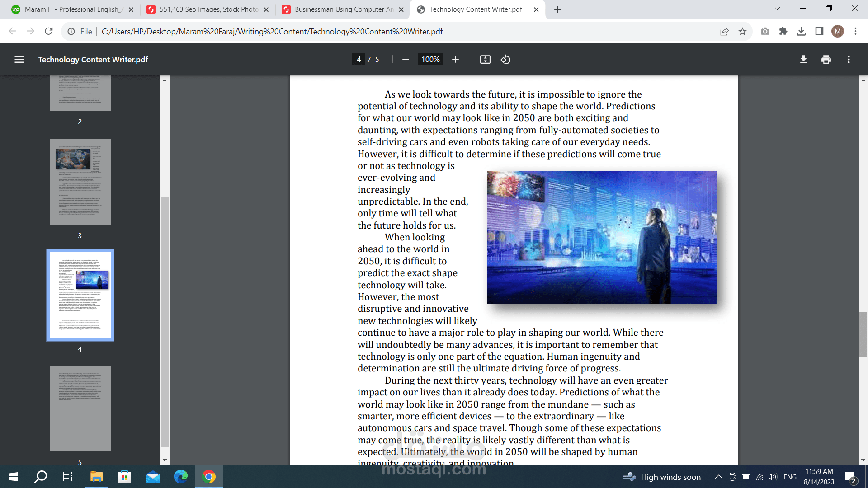Print the PDF document
This screenshot has width=868, height=488.
point(826,60)
